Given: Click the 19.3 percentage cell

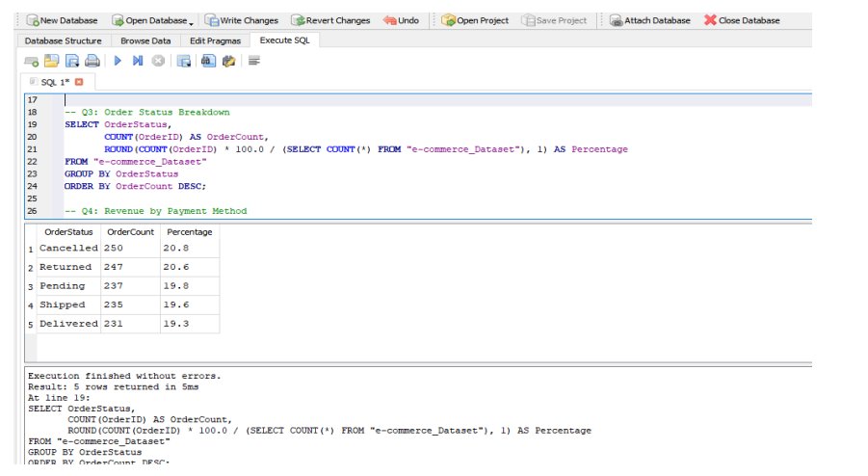Looking at the screenshot, I should (190, 324).
